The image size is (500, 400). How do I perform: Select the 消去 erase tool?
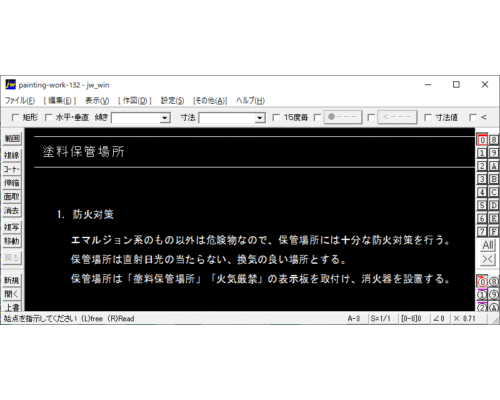(x=12, y=211)
